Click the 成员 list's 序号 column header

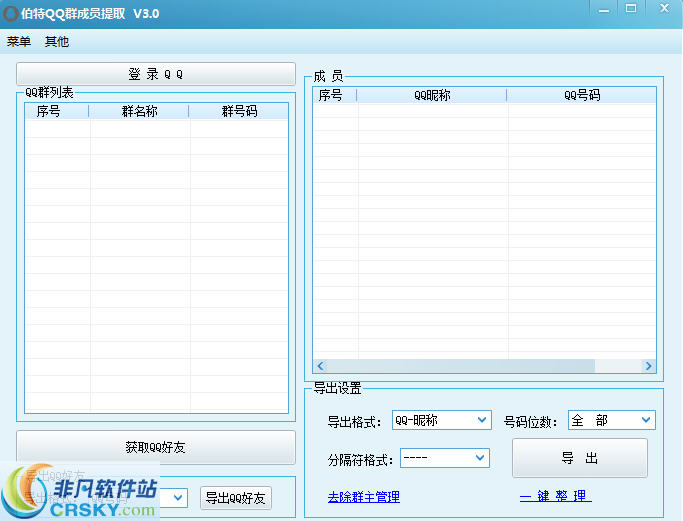point(335,95)
